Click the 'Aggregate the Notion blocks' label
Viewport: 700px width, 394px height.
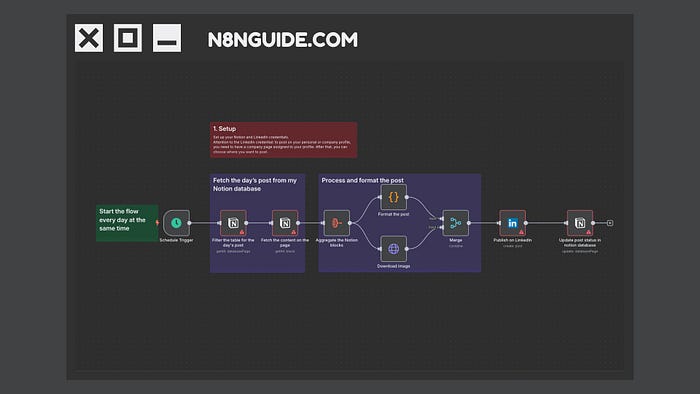(x=337, y=242)
